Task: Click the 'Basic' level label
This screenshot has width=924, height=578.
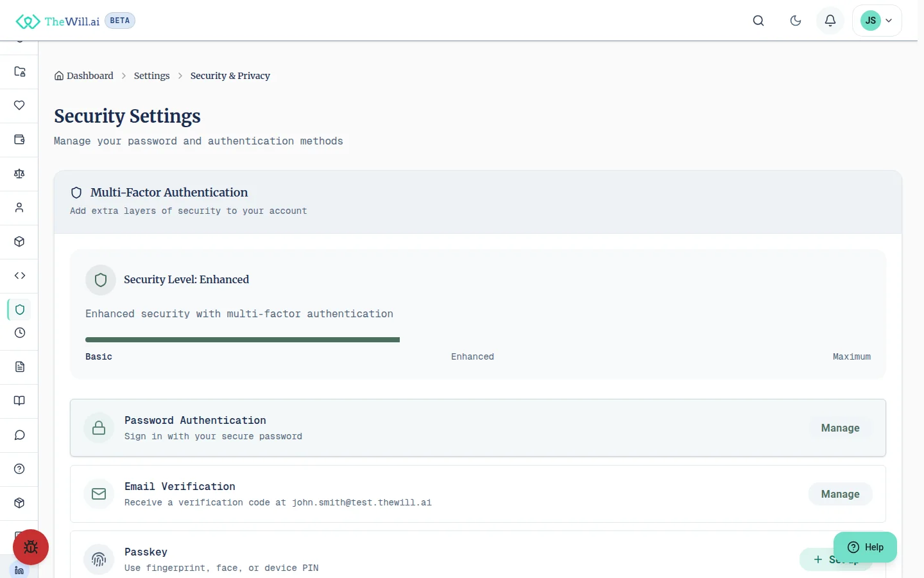Action: pyautogui.click(x=99, y=356)
